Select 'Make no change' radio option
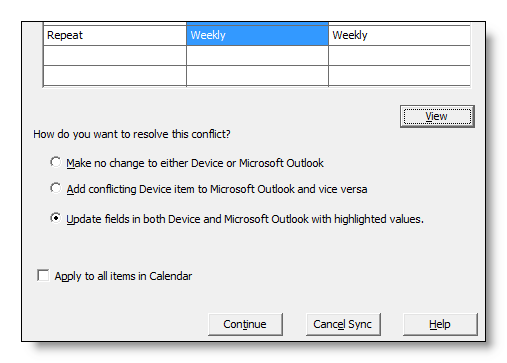The width and height of the screenshot is (507, 363). click(56, 162)
